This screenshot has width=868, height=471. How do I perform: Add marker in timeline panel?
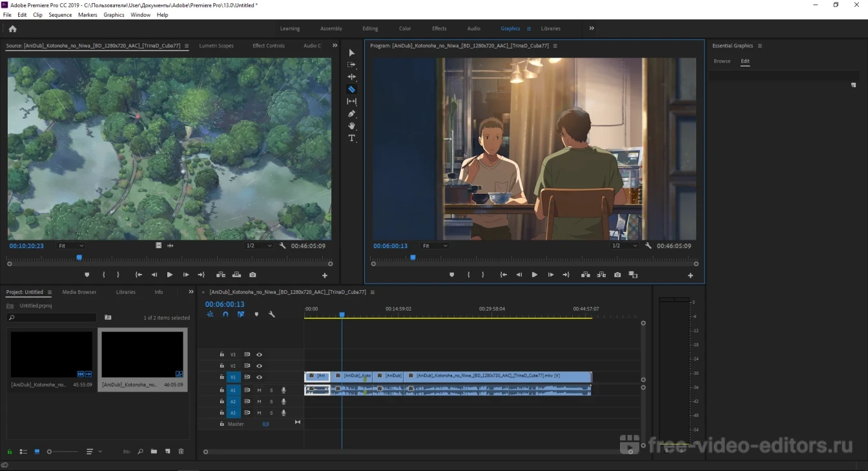coord(256,315)
